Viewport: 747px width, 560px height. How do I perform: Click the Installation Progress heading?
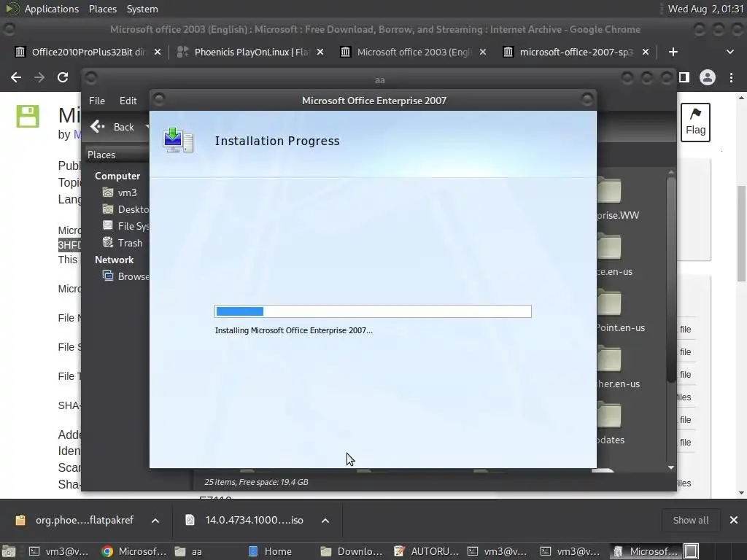[277, 141]
